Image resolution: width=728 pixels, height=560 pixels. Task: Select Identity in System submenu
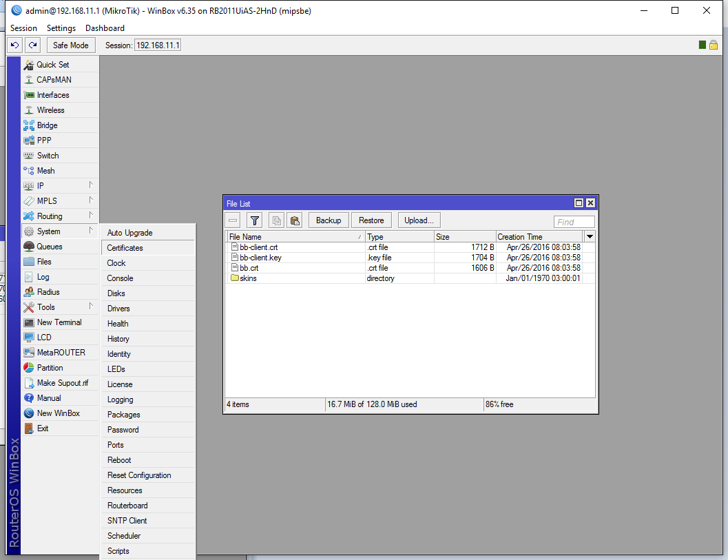148,354
